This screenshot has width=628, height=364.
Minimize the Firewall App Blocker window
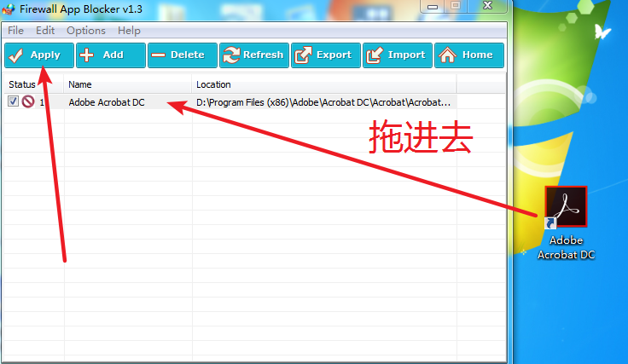pyautogui.click(x=433, y=6)
